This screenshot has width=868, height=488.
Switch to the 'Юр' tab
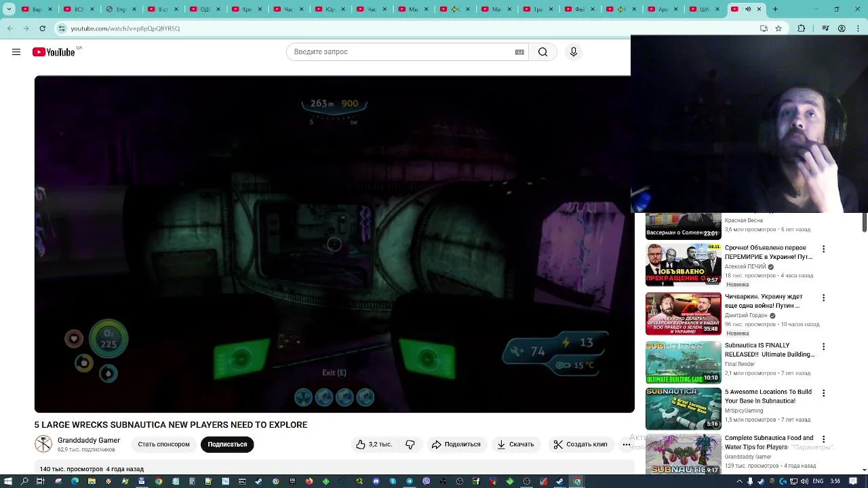pos(331,9)
